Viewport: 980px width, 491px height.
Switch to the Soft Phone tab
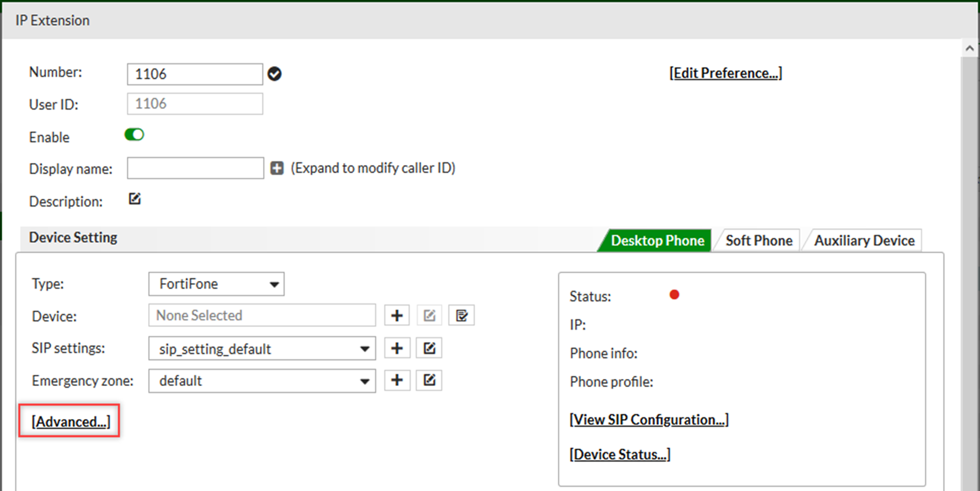click(758, 241)
